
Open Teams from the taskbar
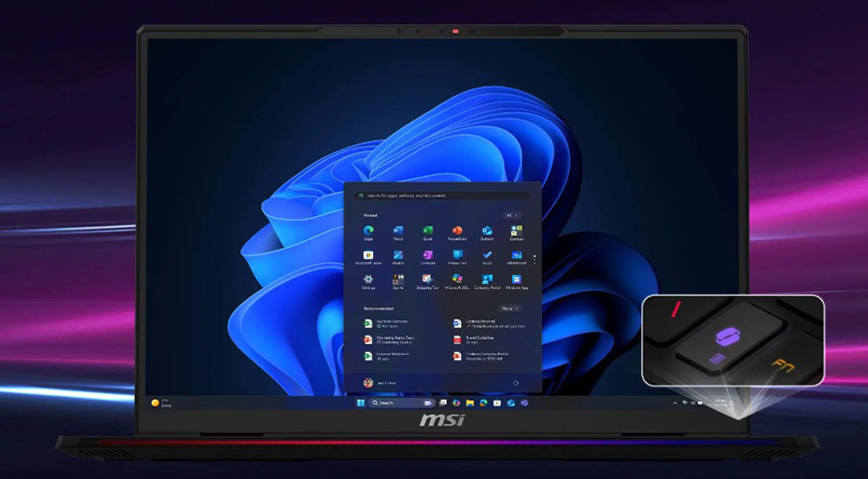pyautogui.click(x=525, y=403)
